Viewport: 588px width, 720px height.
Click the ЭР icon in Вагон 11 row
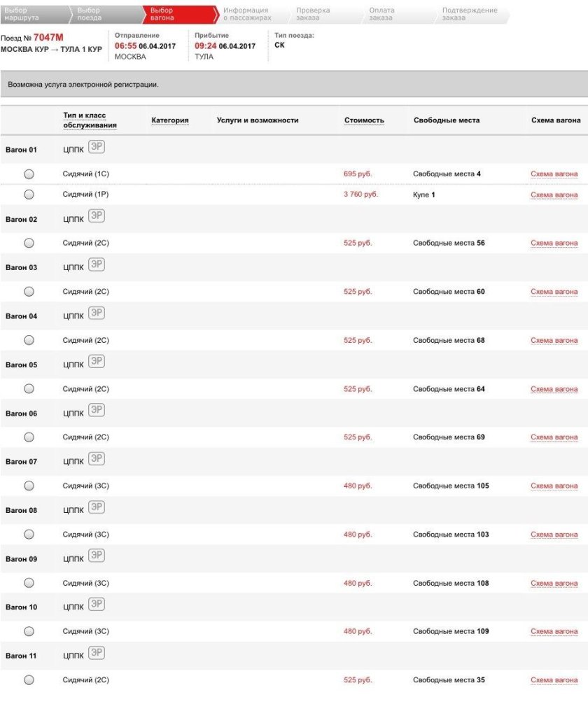pyautogui.click(x=97, y=654)
